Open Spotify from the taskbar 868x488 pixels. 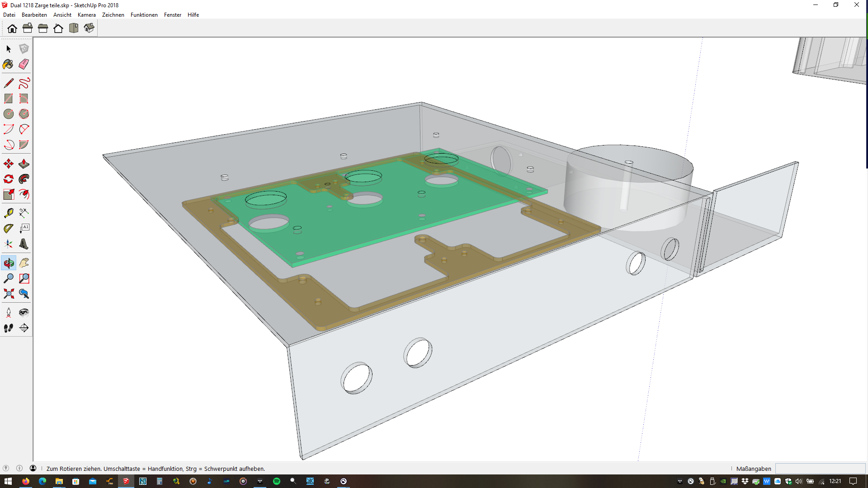pos(277,481)
